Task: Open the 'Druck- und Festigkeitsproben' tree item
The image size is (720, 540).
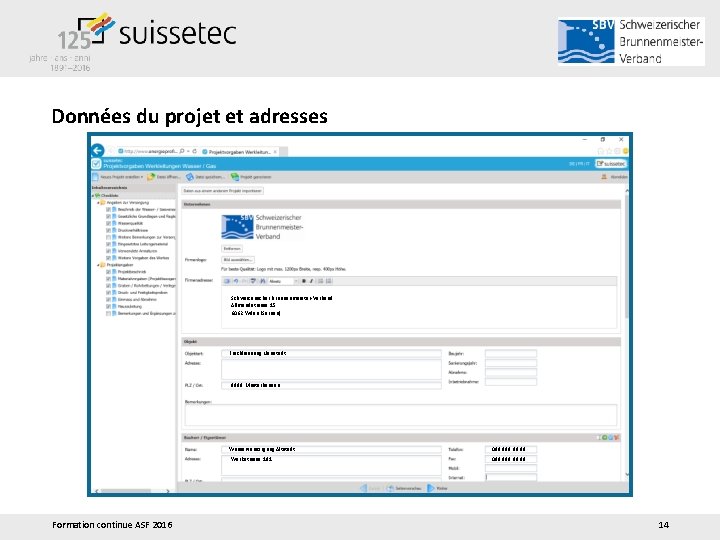Action: tap(142, 292)
